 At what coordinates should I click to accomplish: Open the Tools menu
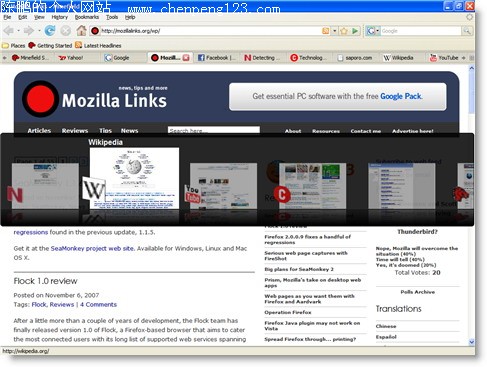[x=112, y=17]
